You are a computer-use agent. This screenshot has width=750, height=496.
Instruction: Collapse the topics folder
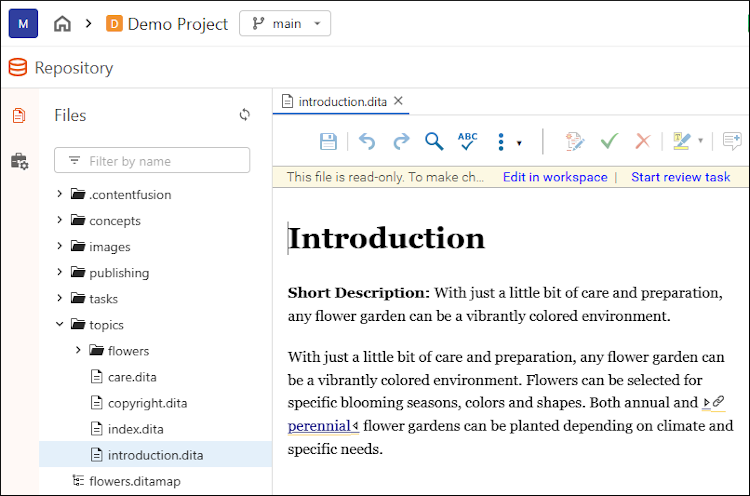tap(60, 325)
